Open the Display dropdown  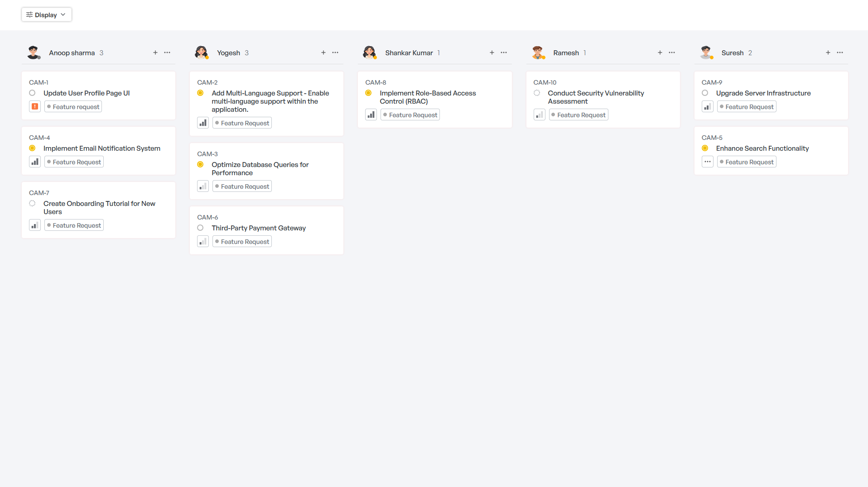(x=46, y=14)
